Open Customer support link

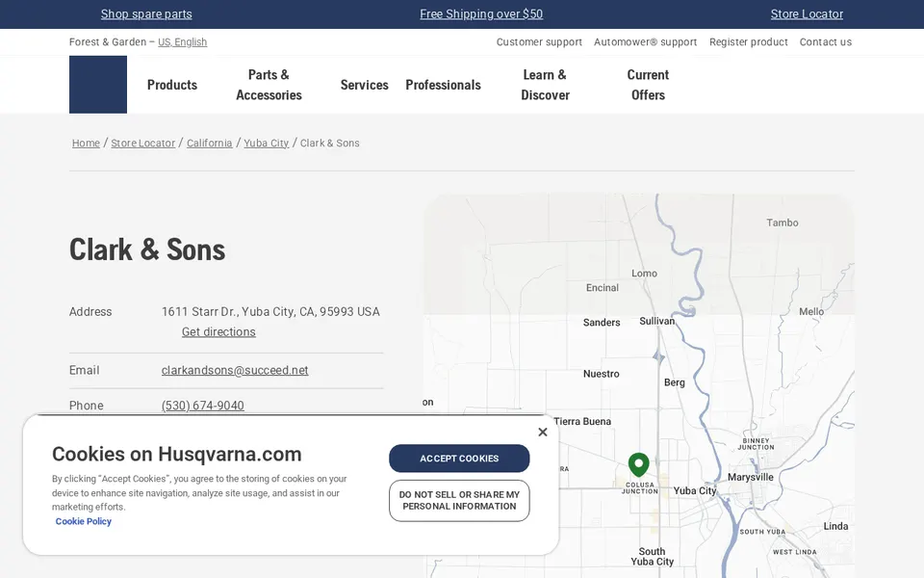point(539,41)
